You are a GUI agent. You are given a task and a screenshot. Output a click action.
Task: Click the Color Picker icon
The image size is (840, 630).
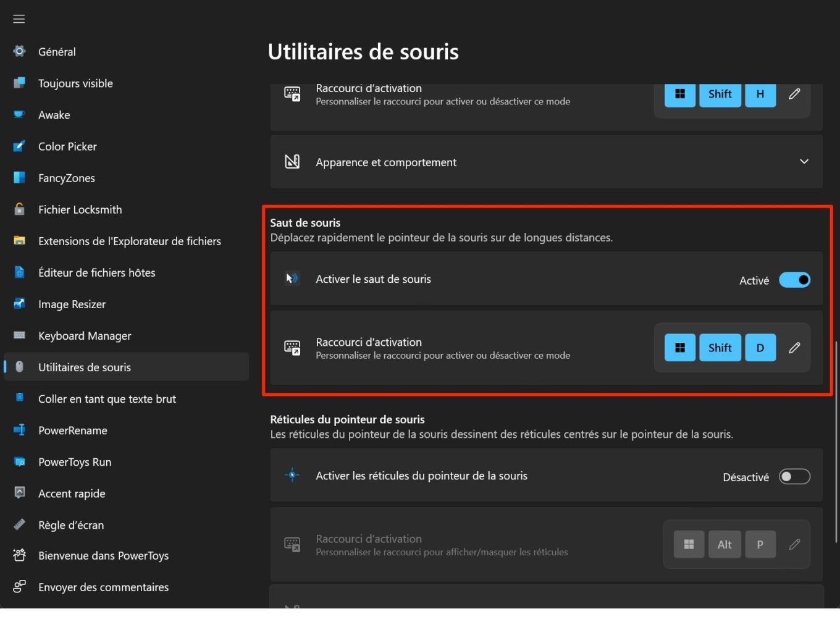click(x=20, y=146)
